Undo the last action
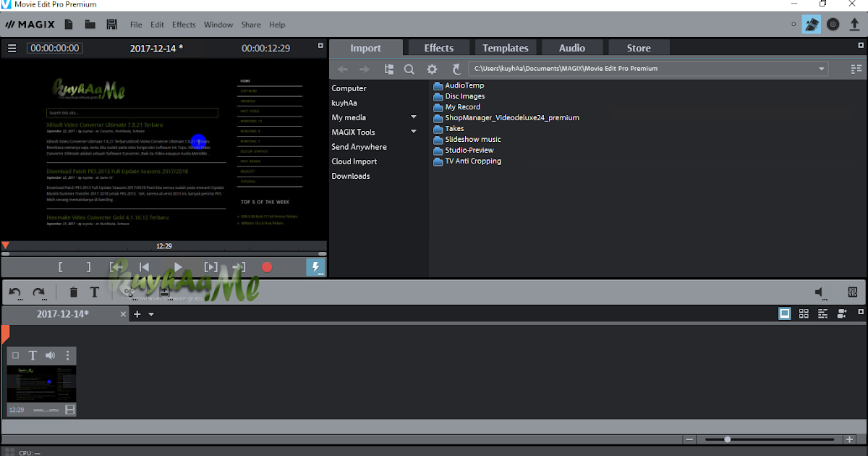 click(15, 292)
